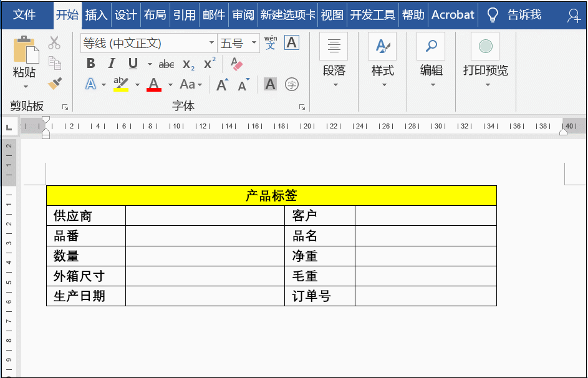Click the 订单号 table cell
The image size is (588, 378).
(320, 296)
